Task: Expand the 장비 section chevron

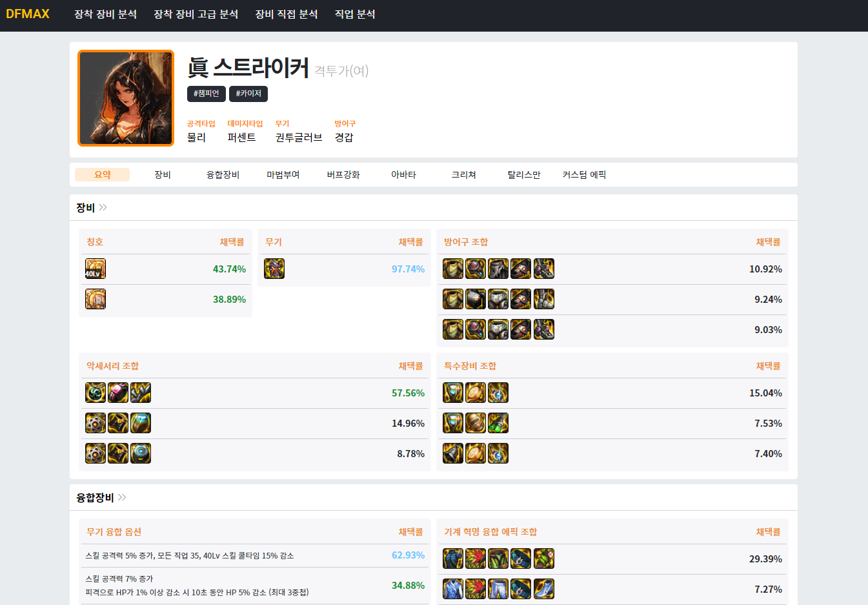Action: coord(103,207)
